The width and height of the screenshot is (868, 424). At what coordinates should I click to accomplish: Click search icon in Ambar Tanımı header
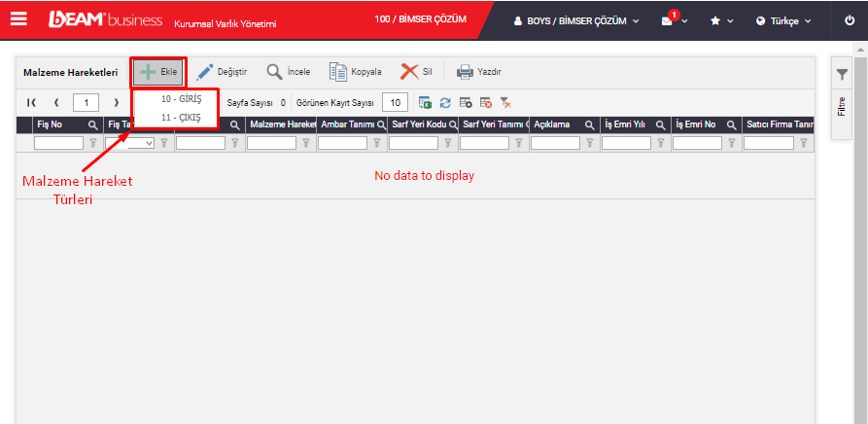pos(381,125)
